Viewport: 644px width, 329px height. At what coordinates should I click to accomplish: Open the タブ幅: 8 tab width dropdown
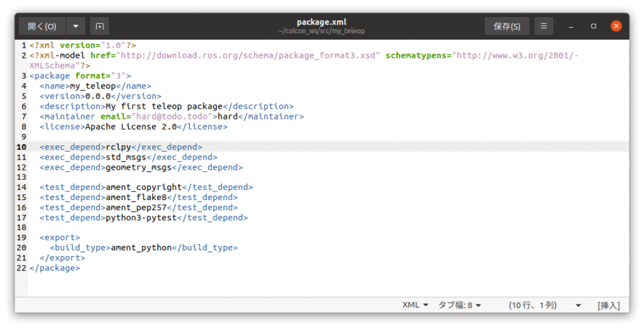pos(459,305)
